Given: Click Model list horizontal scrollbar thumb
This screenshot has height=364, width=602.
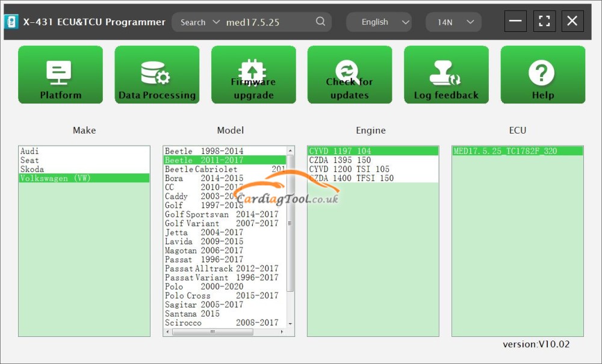Looking at the screenshot, I should click(213, 332).
